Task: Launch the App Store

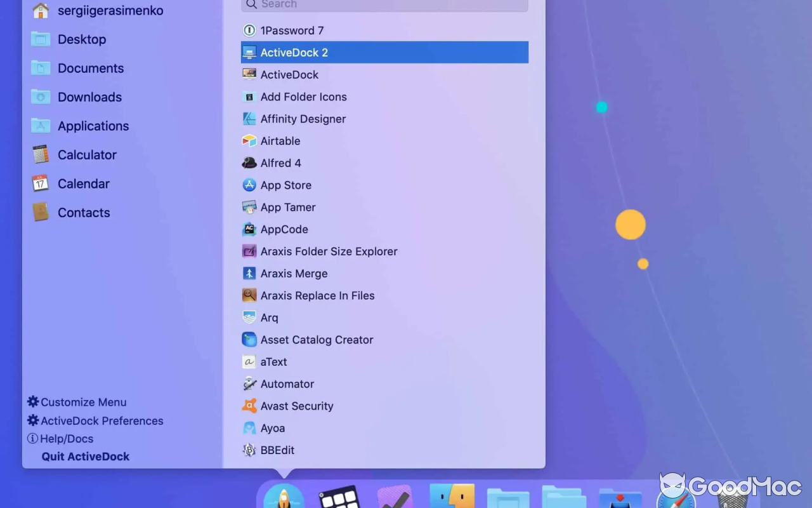Action: [x=285, y=185]
